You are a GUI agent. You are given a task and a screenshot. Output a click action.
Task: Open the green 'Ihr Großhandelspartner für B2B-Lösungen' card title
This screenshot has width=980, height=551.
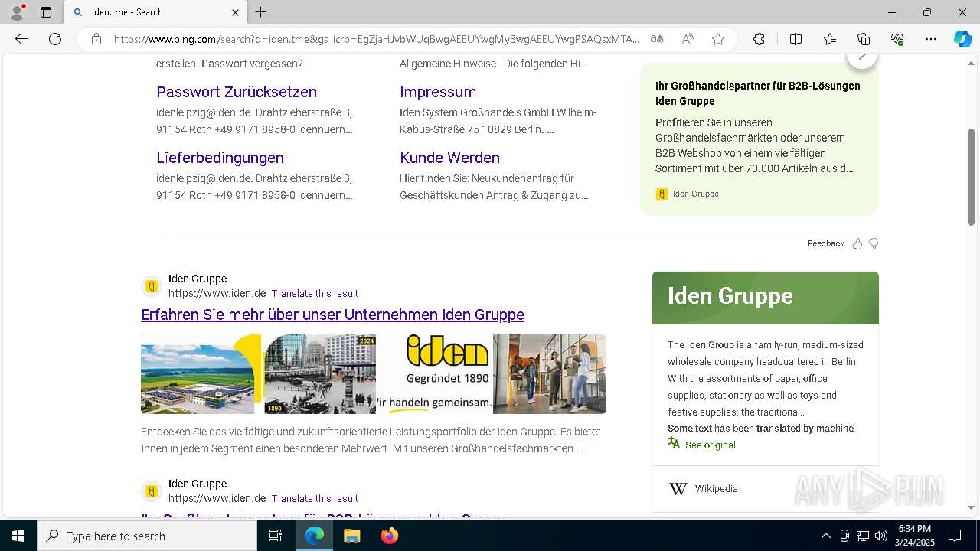pos(758,93)
